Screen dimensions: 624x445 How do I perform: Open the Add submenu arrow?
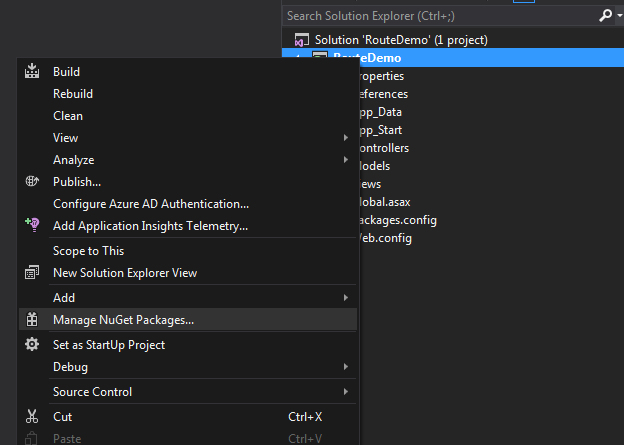pos(346,298)
